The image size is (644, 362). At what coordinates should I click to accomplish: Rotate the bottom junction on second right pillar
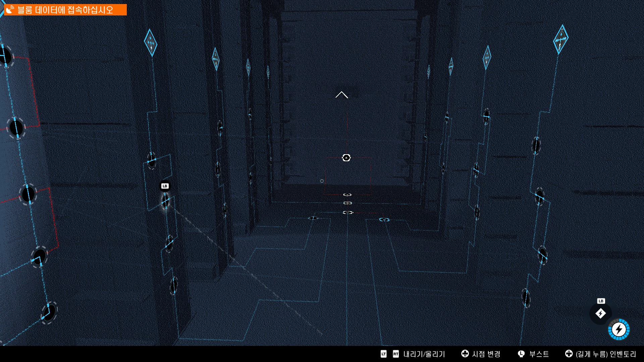477,212
